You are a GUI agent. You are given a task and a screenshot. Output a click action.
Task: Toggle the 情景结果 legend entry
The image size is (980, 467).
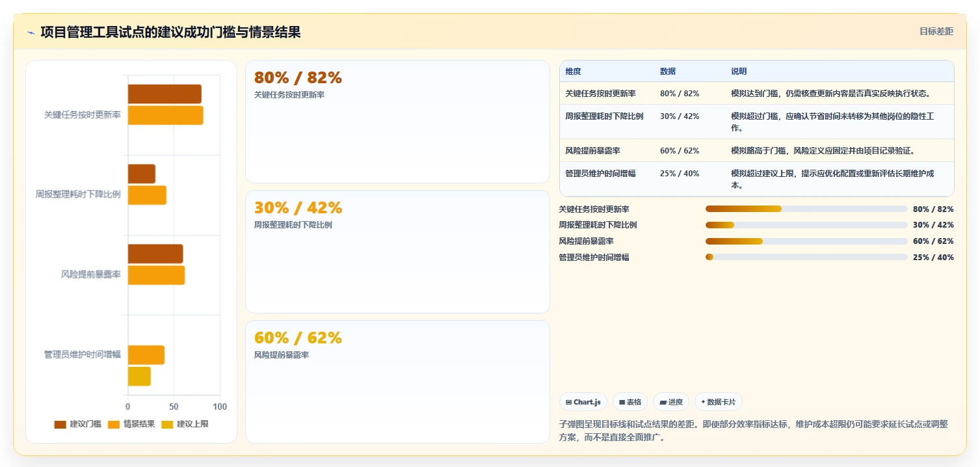(x=131, y=424)
